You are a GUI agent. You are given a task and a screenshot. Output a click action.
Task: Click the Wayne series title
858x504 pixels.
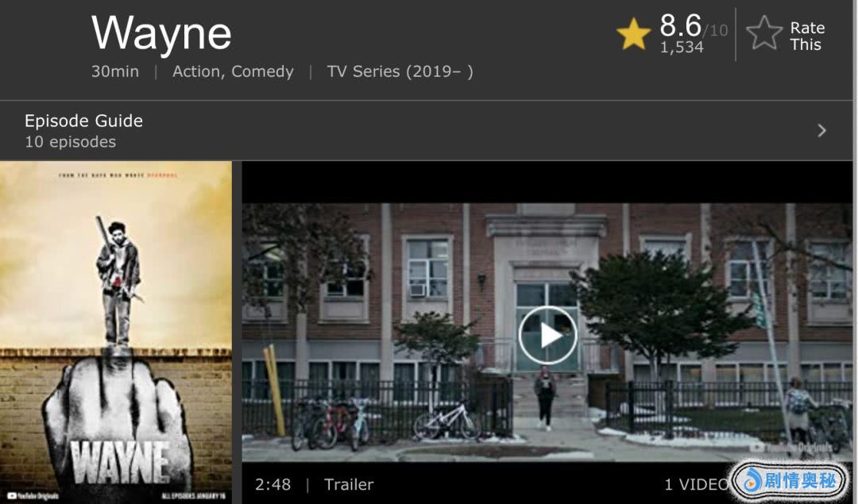point(161,34)
